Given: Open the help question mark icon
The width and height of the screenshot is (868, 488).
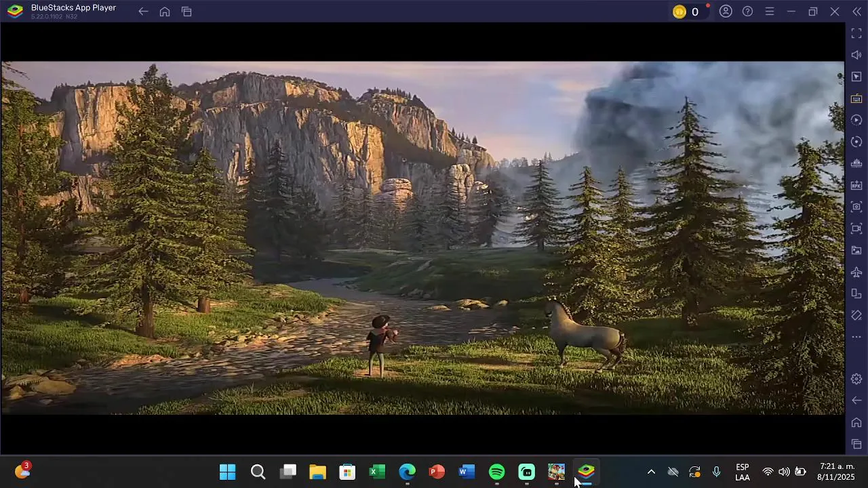Looking at the screenshot, I should [747, 12].
